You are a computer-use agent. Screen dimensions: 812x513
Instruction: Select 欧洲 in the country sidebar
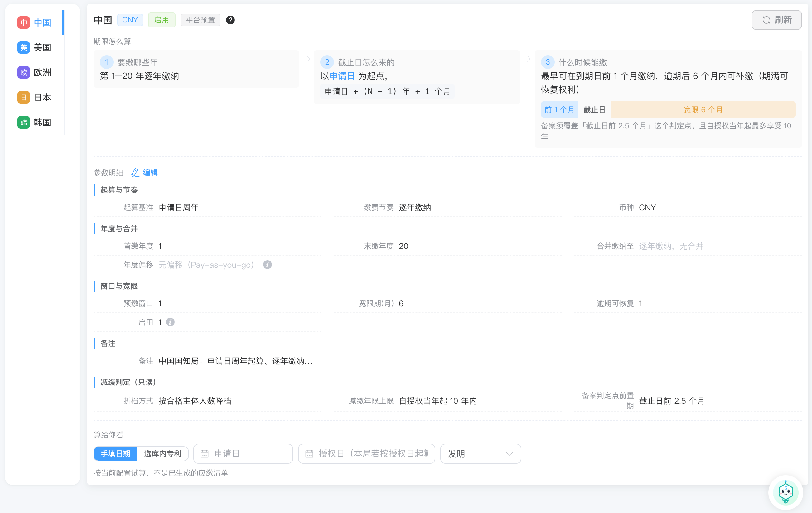(x=34, y=73)
